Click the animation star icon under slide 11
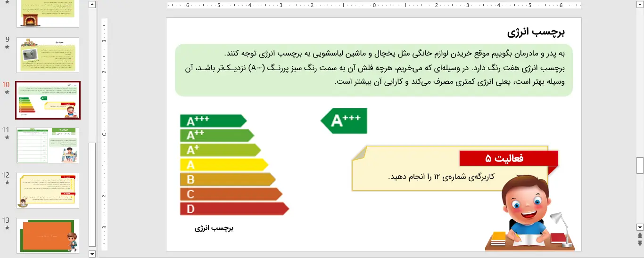Viewport: 644px width, 258px height. click(x=7, y=137)
